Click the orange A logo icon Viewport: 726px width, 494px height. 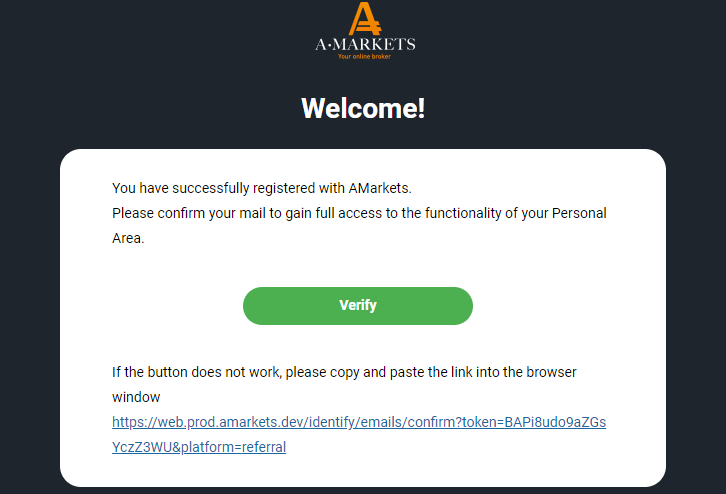coord(365,18)
